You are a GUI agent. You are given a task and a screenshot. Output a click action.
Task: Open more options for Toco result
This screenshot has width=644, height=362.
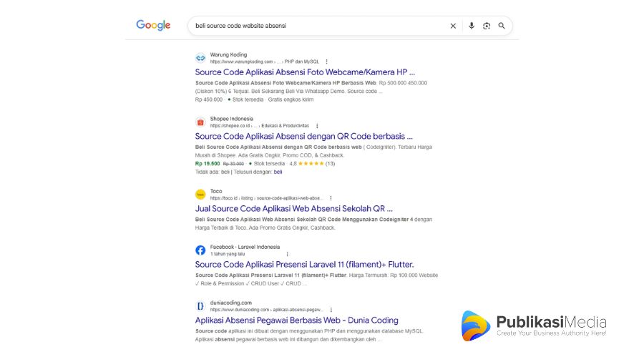(331, 198)
